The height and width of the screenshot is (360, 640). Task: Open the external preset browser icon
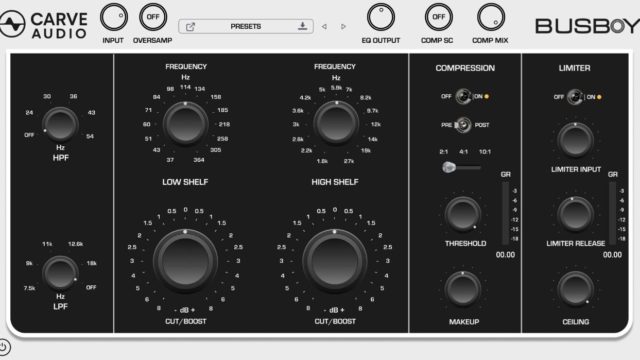point(190,27)
